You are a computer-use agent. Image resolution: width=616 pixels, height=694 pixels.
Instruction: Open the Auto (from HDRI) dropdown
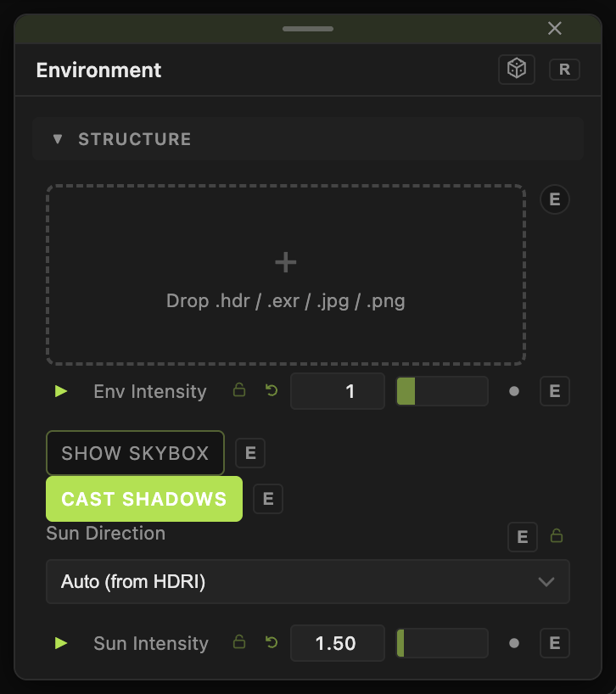(307, 581)
